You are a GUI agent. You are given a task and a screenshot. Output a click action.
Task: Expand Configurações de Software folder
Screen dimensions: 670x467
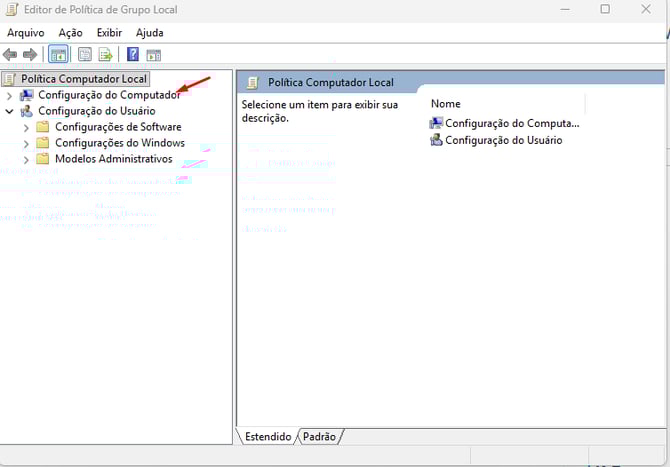27,127
